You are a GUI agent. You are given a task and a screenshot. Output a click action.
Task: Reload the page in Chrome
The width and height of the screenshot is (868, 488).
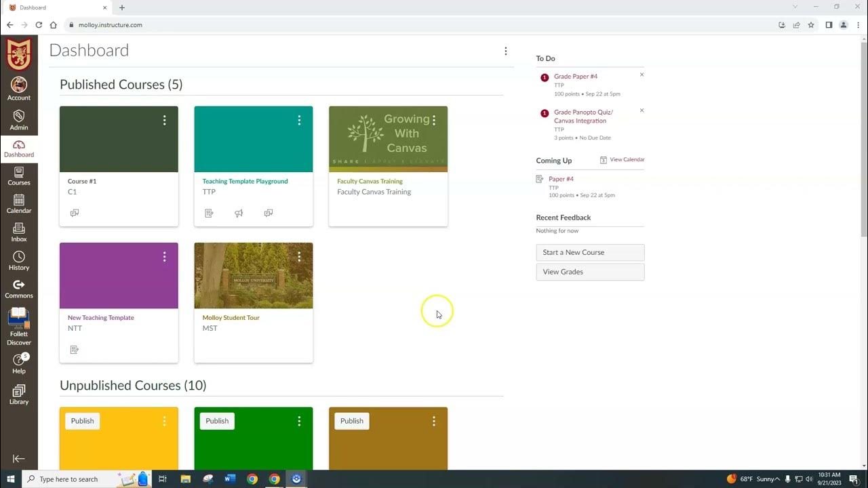pos(39,25)
